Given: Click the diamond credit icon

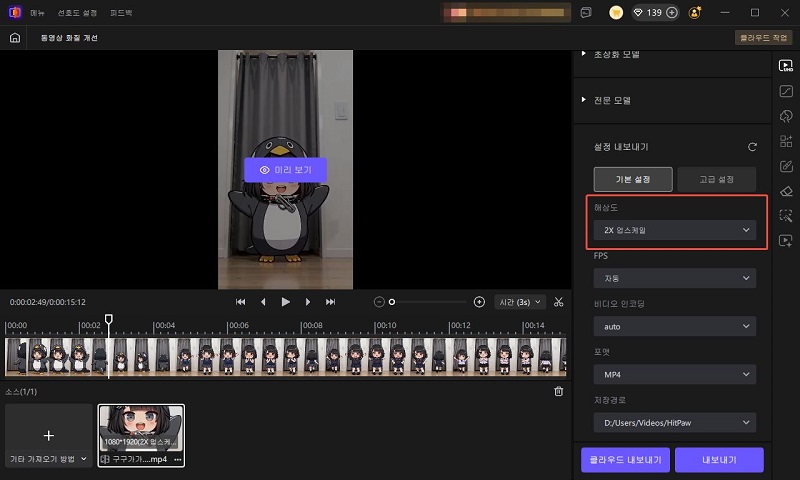Looking at the screenshot, I should tap(638, 13).
